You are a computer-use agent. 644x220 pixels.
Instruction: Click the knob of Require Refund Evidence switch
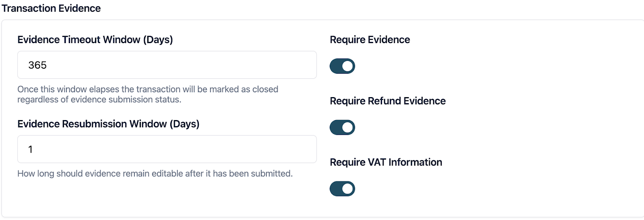(x=347, y=127)
